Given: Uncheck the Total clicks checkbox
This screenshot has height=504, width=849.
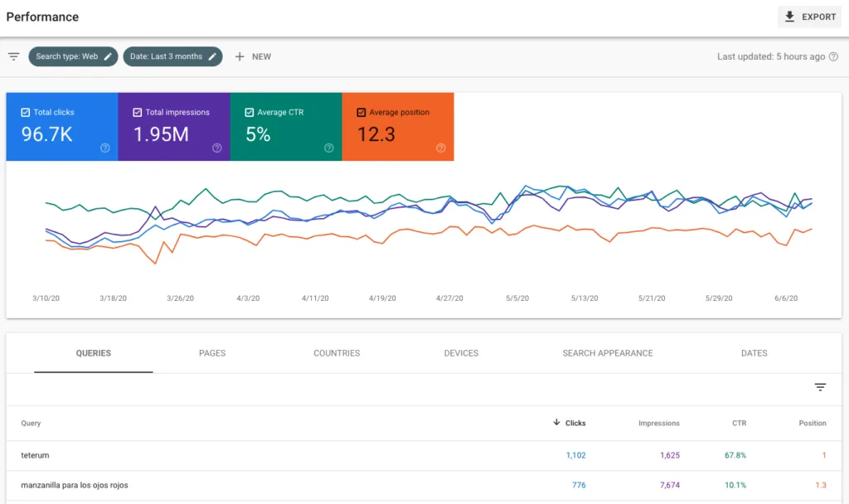Looking at the screenshot, I should 26,112.
